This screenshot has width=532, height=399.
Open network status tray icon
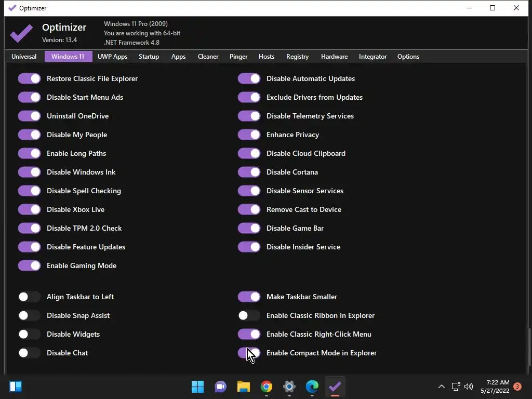point(456,387)
